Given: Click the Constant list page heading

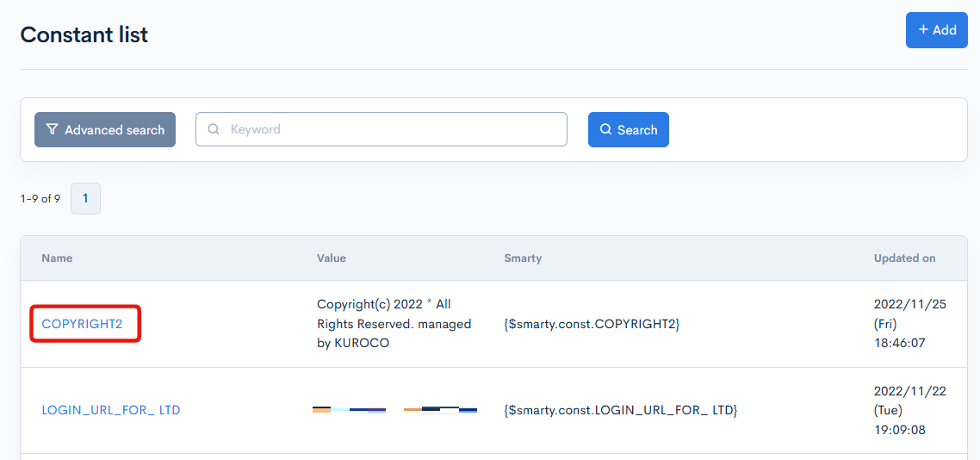Looking at the screenshot, I should (84, 35).
